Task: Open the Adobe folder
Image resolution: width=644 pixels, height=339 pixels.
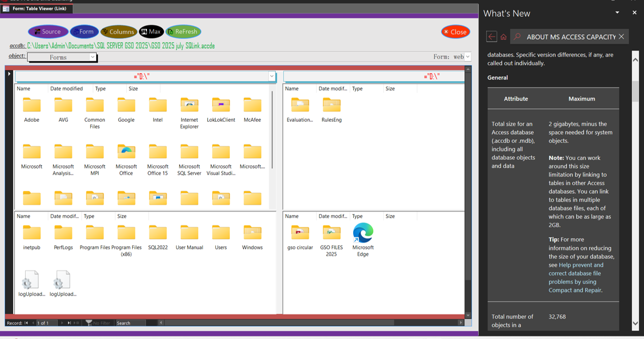Action: click(32, 110)
